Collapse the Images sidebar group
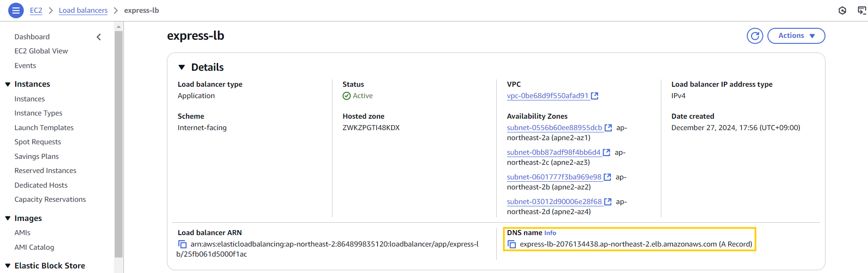The image size is (868, 273). pyautogui.click(x=8, y=218)
